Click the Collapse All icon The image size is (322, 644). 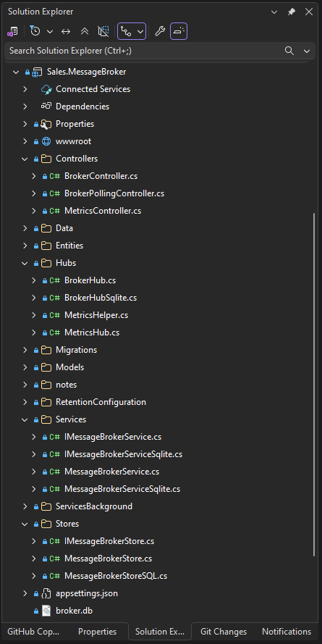[x=85, y=31]
